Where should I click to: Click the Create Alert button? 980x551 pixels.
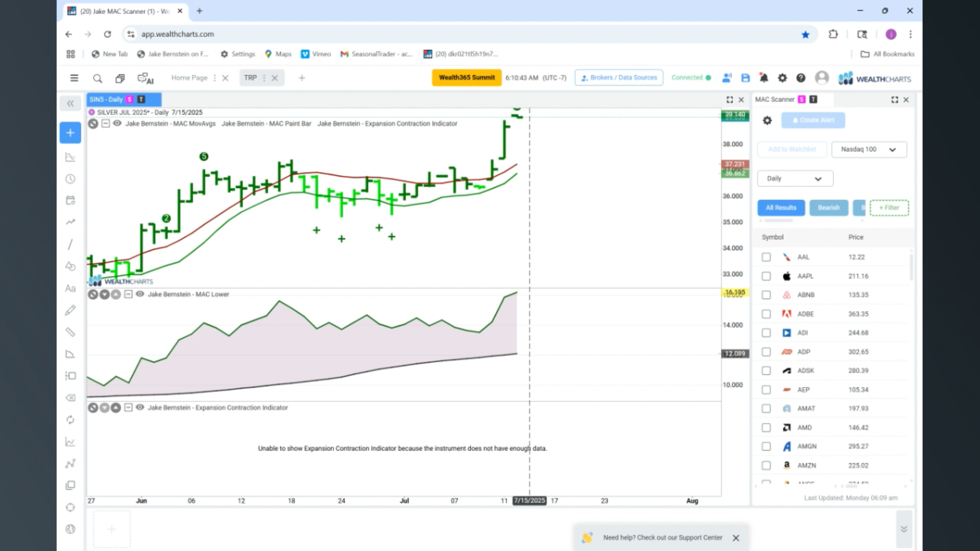point(813,120)
